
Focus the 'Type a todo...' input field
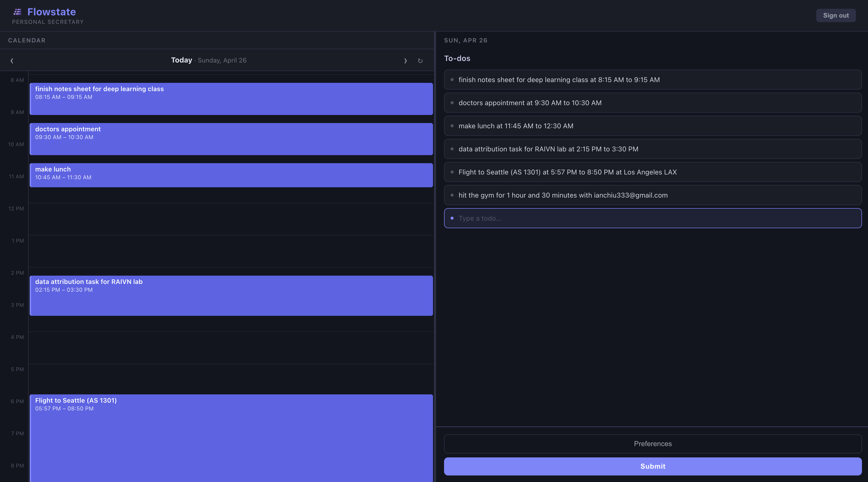coord(652,218)
